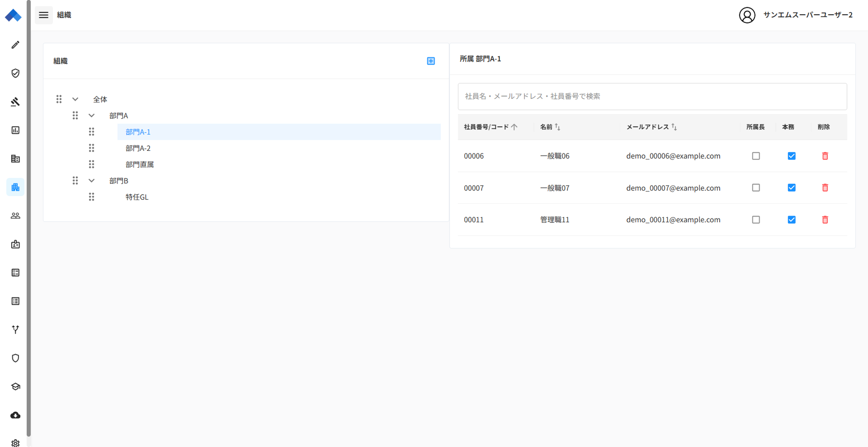Delete employee 00011 with trash icon

pos(825,220)
